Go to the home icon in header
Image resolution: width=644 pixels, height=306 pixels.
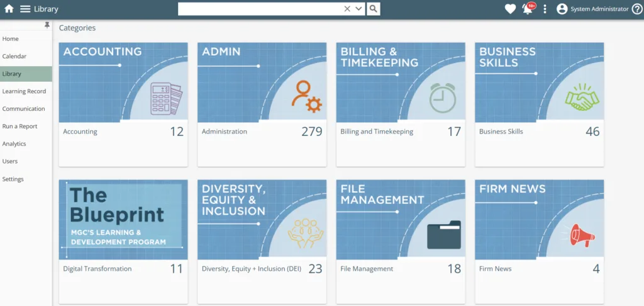pyautogui.click(x=9, y=9)
